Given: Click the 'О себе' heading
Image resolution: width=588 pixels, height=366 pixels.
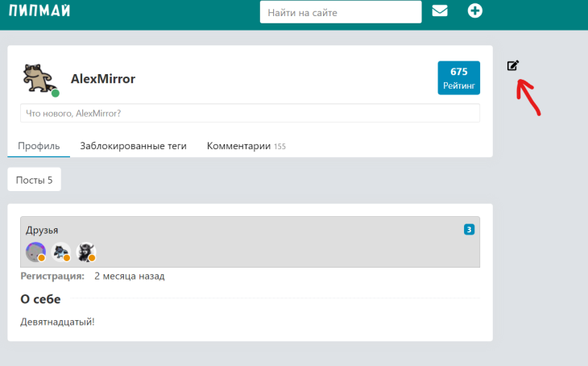Looking at the screenshot, I should [x=40, y=299].
